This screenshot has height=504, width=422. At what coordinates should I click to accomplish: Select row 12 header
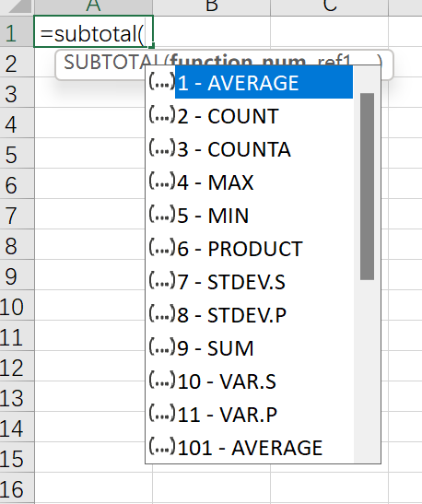pyautogui.click(x=17, y=366)
